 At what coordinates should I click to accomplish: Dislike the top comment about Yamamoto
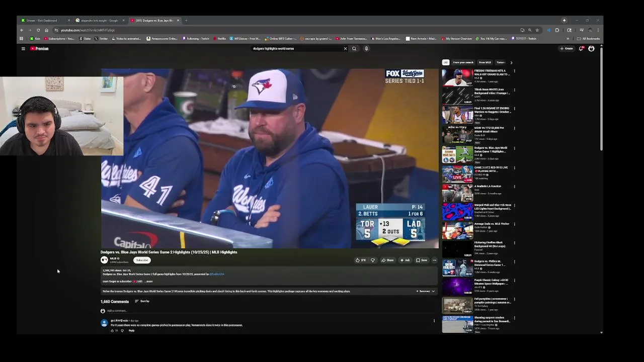coord(122,330)
